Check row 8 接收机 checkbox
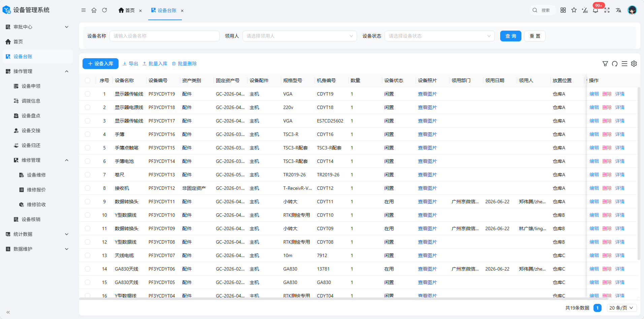This screenshot has height=319, width=644. [x=88, y=188]
